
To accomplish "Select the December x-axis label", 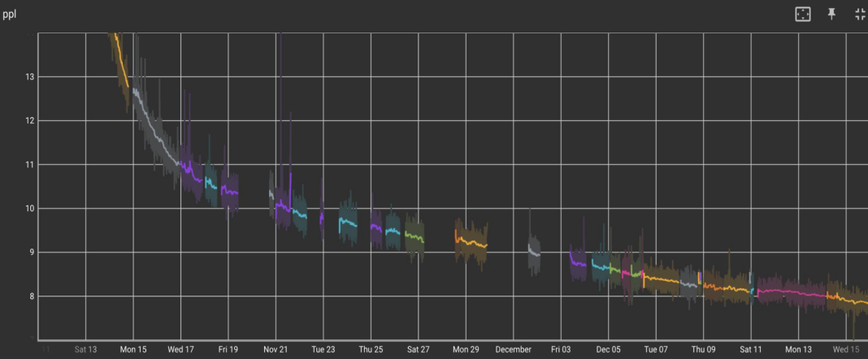I will (513, 349).
